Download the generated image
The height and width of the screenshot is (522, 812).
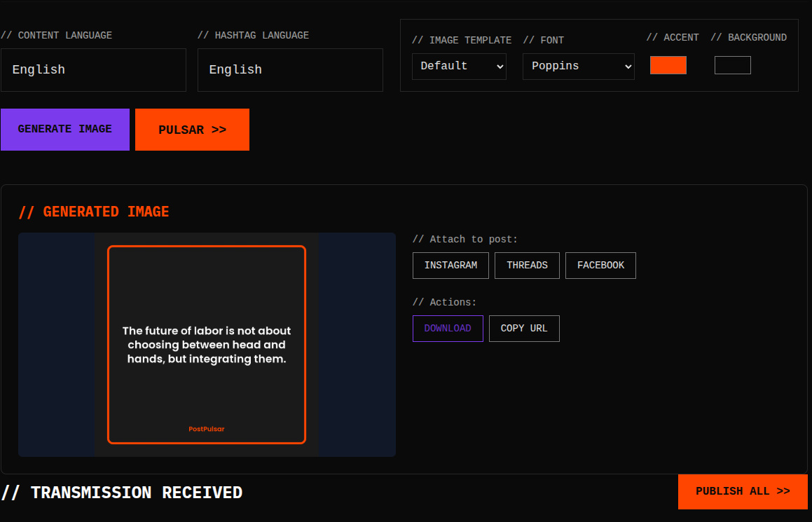(x=448, y=329)
